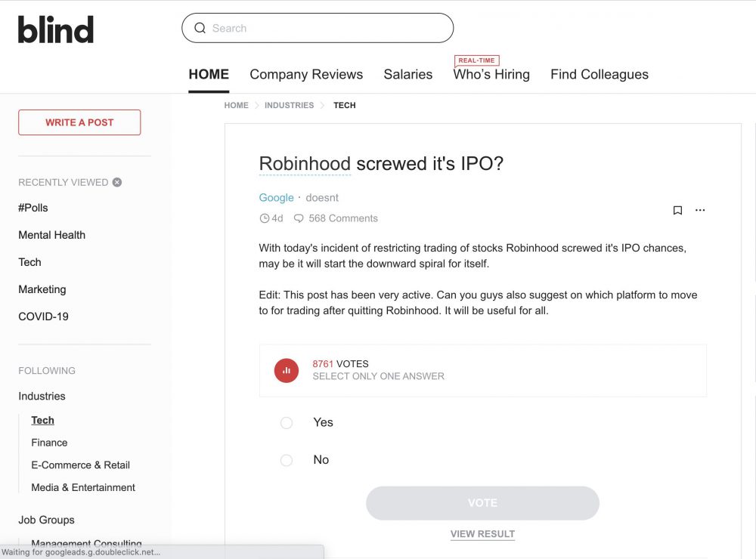Go to Who's Hiring tab

491,74
